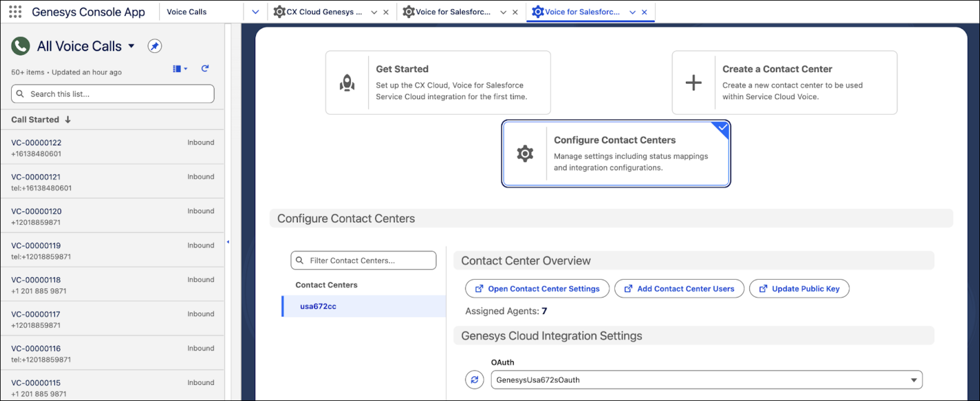Click the gear icon on second Voice for Salesforce tab
Screen dimensions: 980x401
(x=409, y=12)
